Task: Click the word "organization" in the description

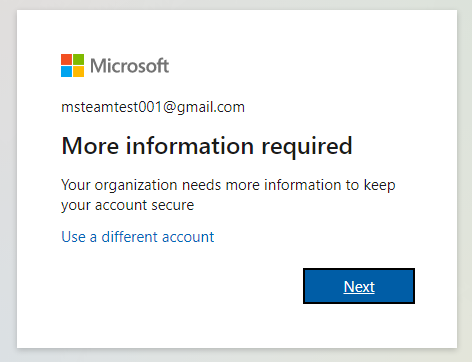Action: point(136,186)
